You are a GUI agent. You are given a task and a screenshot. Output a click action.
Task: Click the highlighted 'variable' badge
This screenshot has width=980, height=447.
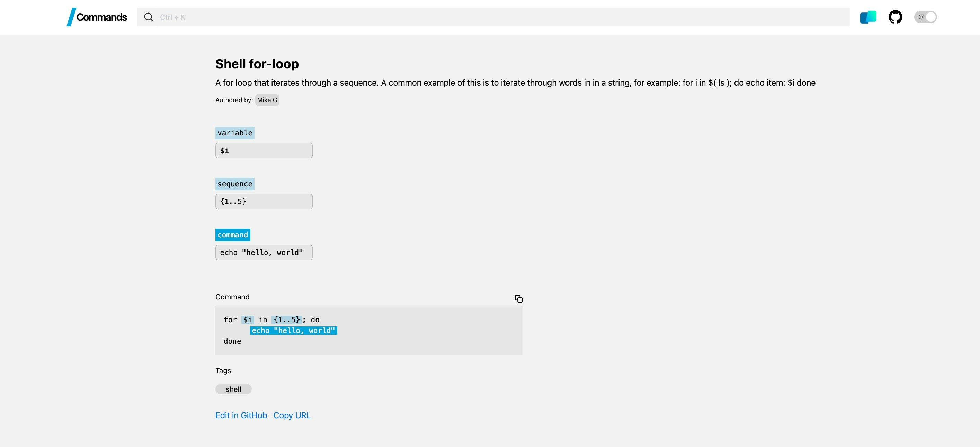tap(235, 133)
